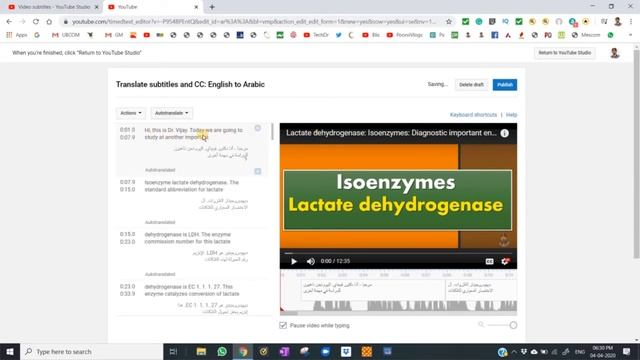Viewport: 640px width, 360px height.
Task: Close the YouTube browser tab
Action: 196,7
